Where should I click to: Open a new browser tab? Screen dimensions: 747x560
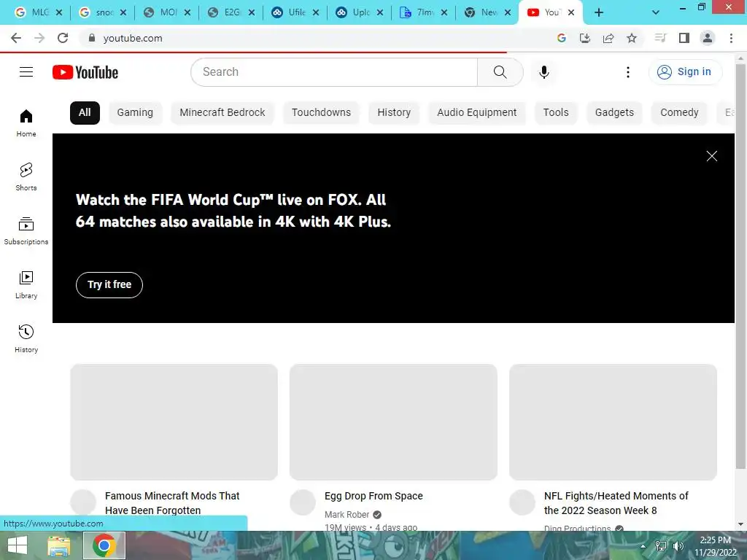coord(599,13)
